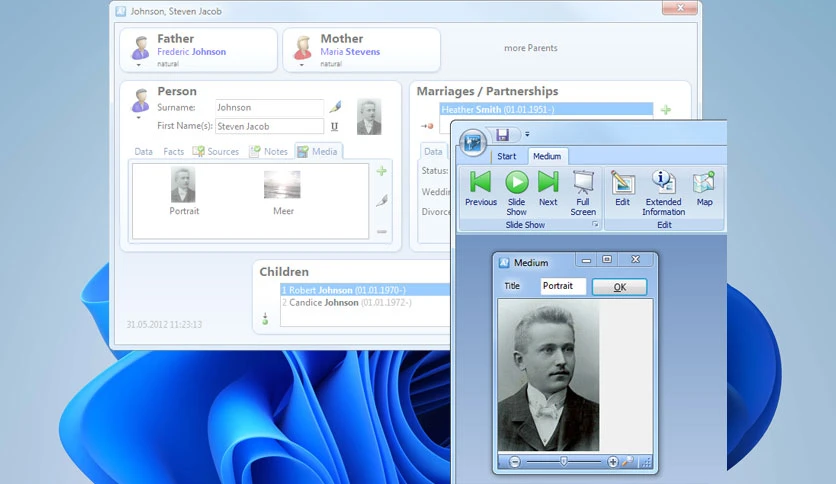Click the First Name(s) field Steven Jacob
This screenshot has width=836, height=484.
pos(269,126)
